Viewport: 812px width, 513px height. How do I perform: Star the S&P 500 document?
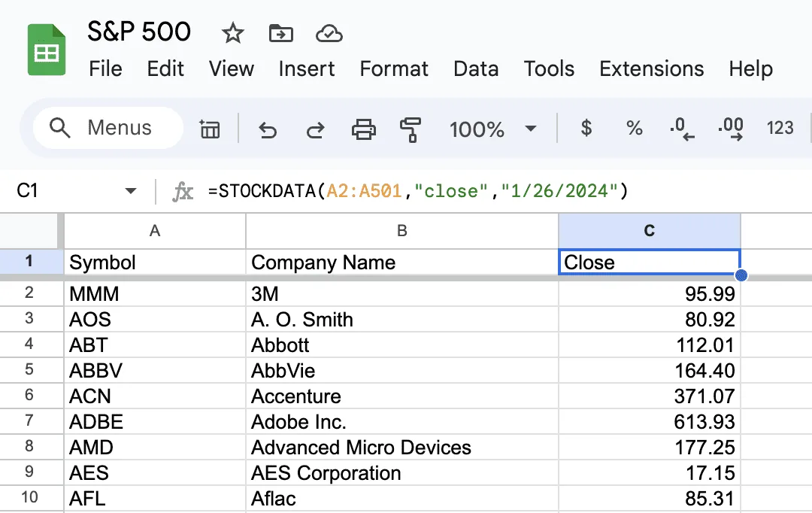[232, 34]
